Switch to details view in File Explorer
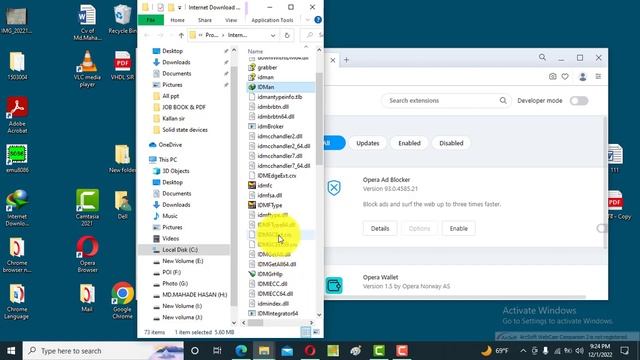 [x=306, y=332]
